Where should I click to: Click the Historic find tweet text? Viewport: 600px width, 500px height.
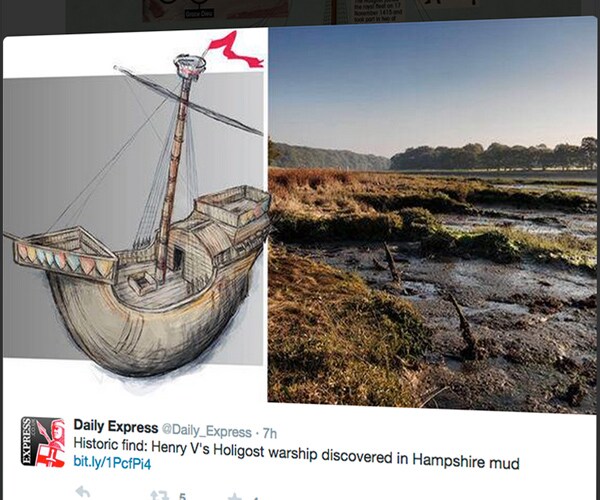pyautogui.click(x=297, y=453)
